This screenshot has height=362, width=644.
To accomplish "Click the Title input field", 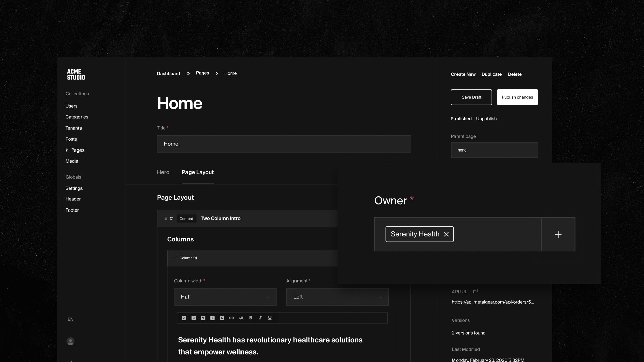I will [x=283, y=144].
